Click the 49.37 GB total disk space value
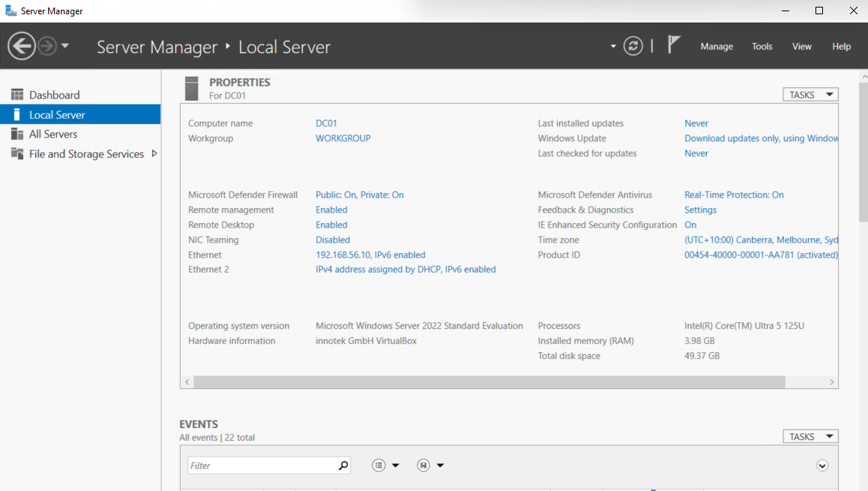The image size is (868, 491). click(x=702, y=355)
